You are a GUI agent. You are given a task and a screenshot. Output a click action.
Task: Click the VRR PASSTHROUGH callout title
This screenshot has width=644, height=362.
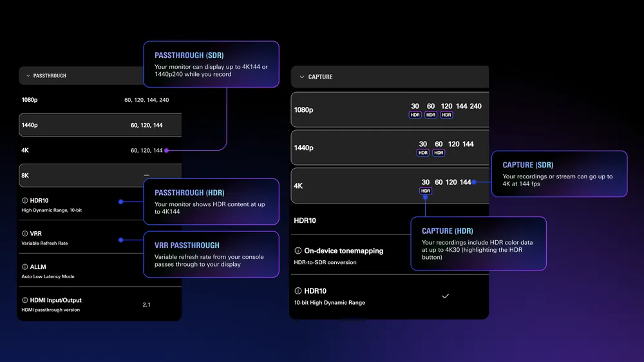tap(187, 245)
